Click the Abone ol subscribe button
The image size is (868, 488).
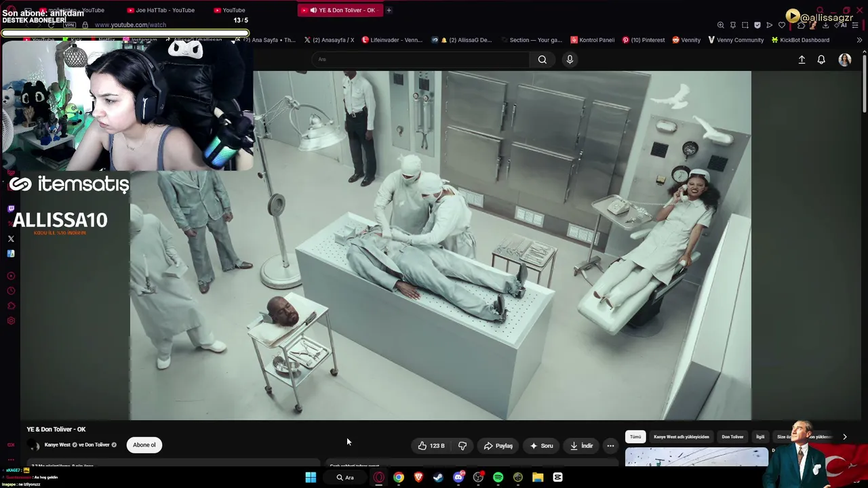pyautogui.click(x=144, y=445)
